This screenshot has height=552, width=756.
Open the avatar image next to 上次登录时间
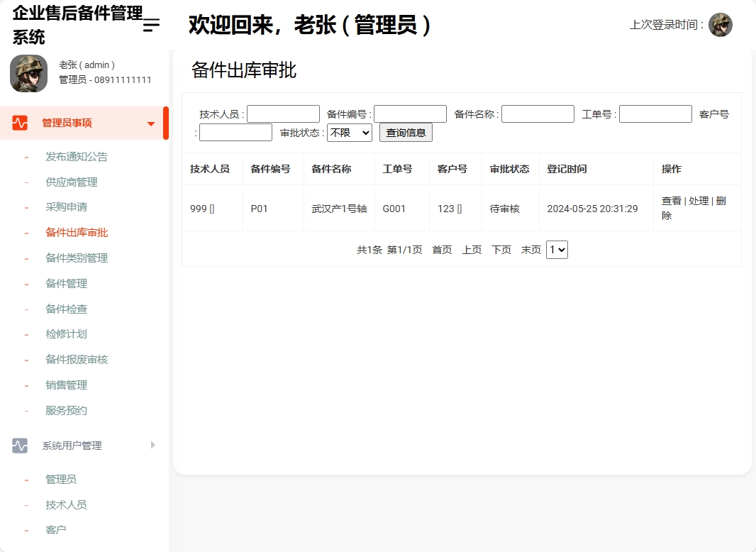click(721, 24)
